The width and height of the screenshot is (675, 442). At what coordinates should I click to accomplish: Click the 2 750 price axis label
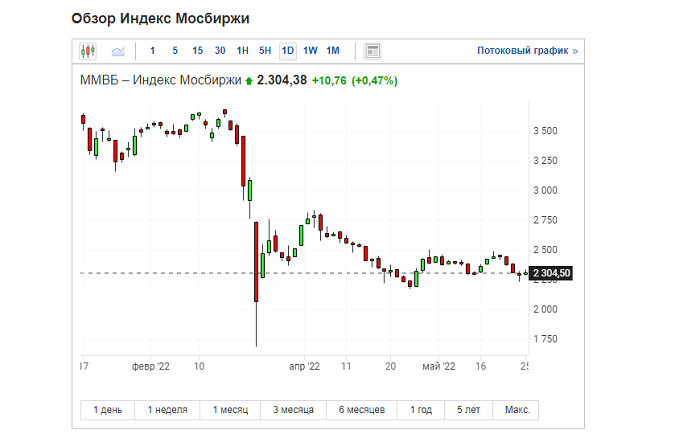(545, 220)
